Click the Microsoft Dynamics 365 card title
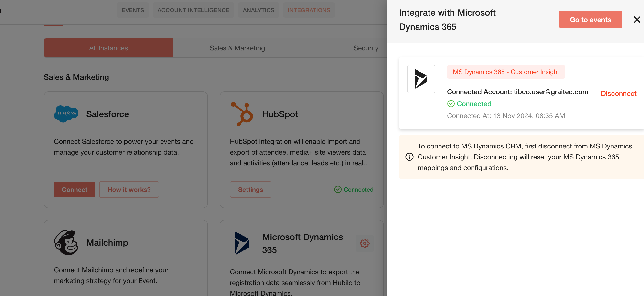Viewport: 644px width, 296px height. [x=302, y=243]
